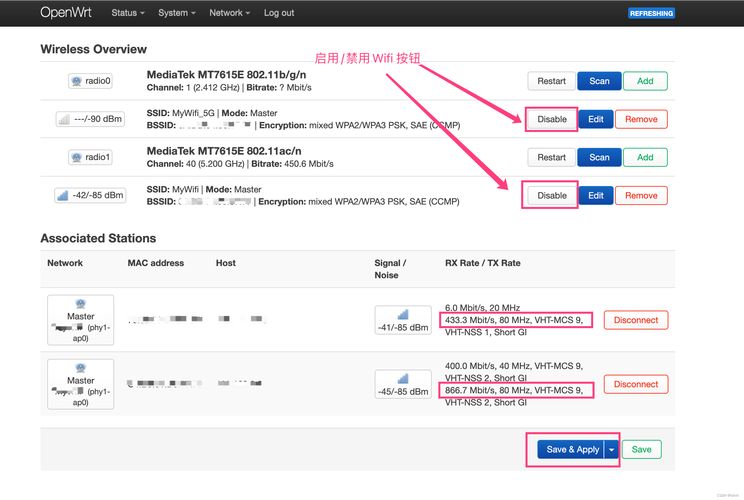Disable the MyWifi_5G wireless network
This screenshot has height=500, width=744.
tap(551, 119)
